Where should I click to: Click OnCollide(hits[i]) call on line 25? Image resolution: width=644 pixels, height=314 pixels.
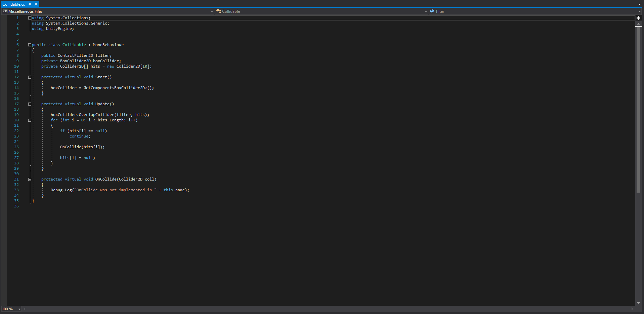[x=81, y=147]
